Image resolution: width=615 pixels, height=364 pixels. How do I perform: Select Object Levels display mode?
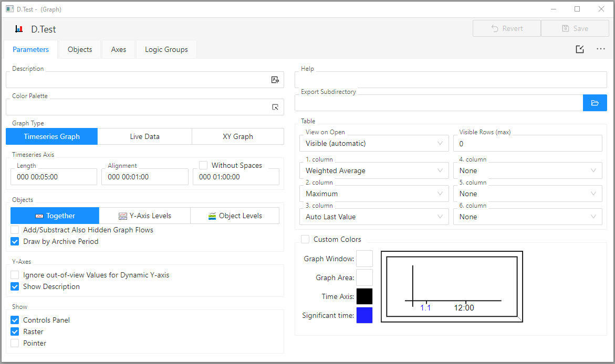[235, 216]
